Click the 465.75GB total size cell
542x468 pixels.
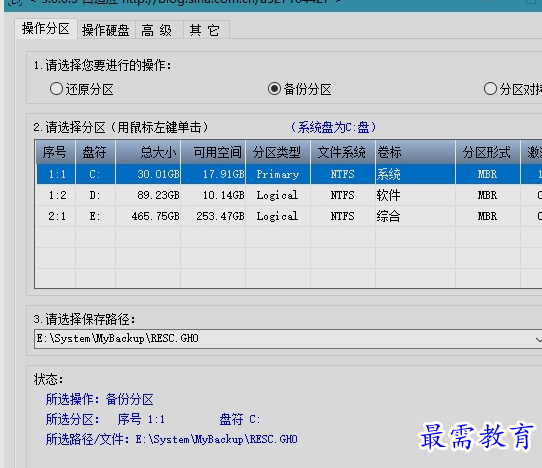(x=148, y=216)
